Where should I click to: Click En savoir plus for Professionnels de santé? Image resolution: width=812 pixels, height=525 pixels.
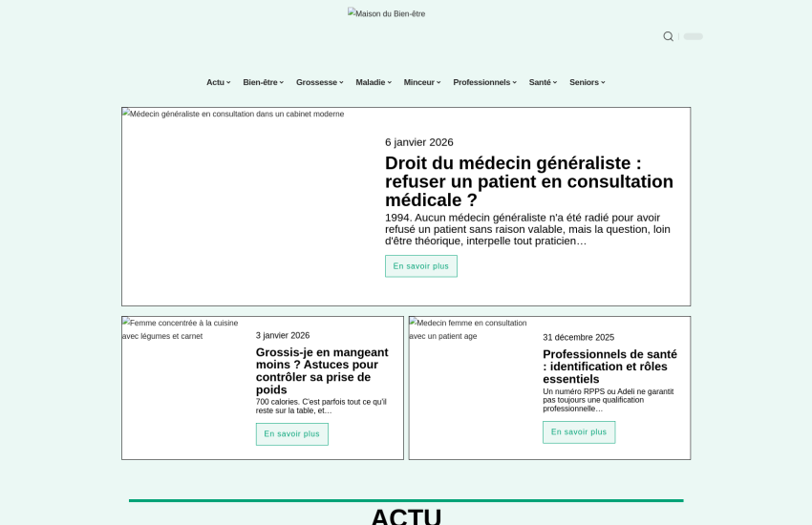(x=579, y=432)
